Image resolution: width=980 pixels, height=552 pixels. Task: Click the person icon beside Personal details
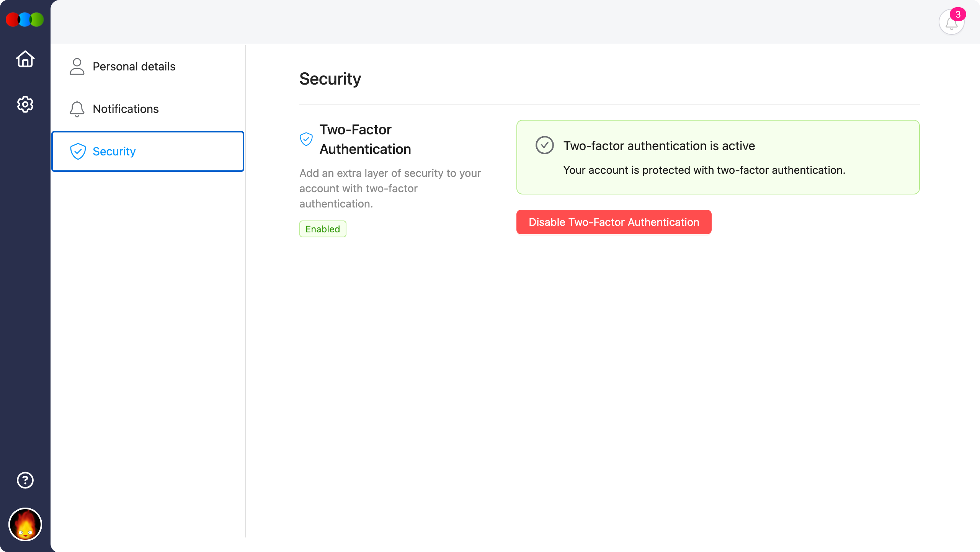pyautogui.click(x=77, y=67)
